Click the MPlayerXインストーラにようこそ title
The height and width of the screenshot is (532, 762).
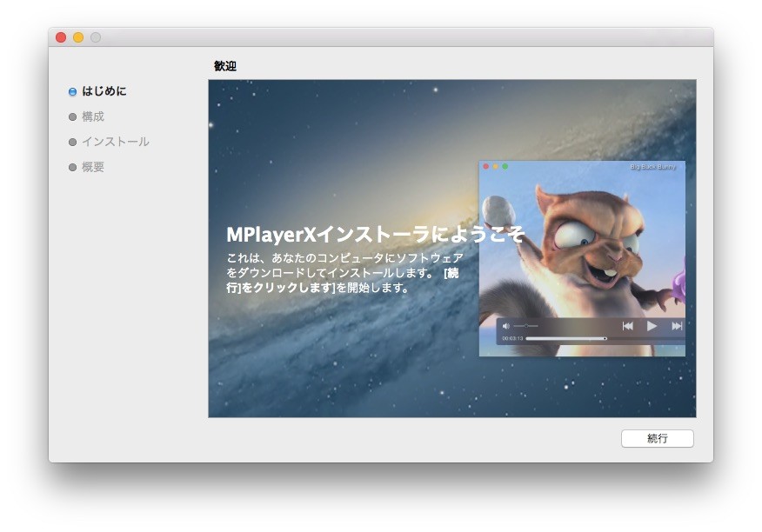(x=375, y=234)
